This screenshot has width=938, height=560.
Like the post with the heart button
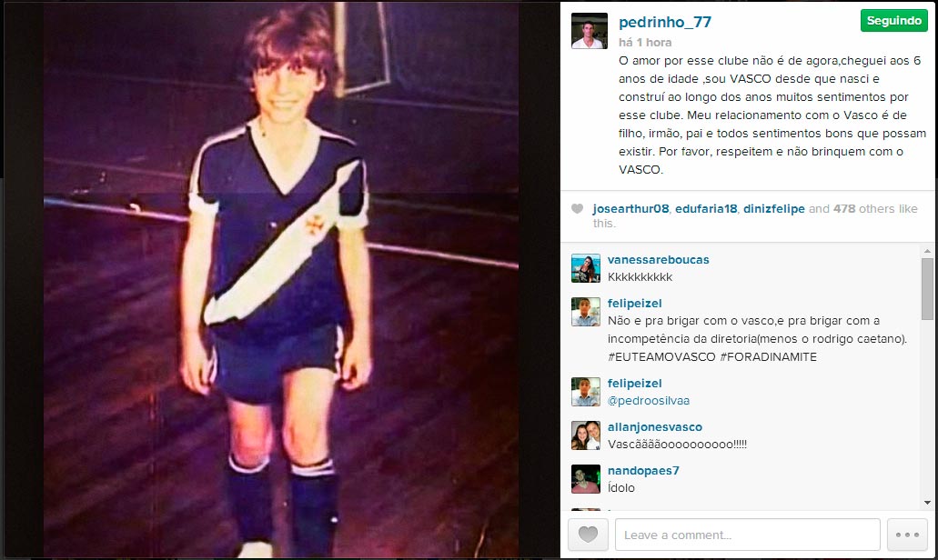588,535
